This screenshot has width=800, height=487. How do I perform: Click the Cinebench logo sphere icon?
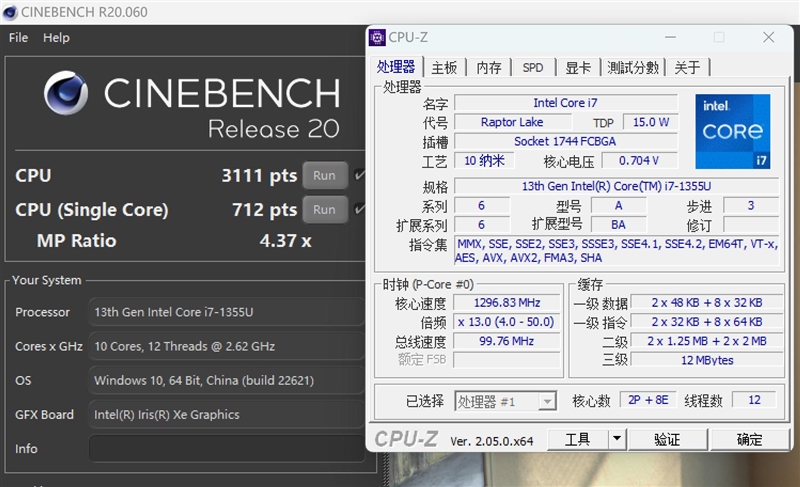(x=65, y=93)
